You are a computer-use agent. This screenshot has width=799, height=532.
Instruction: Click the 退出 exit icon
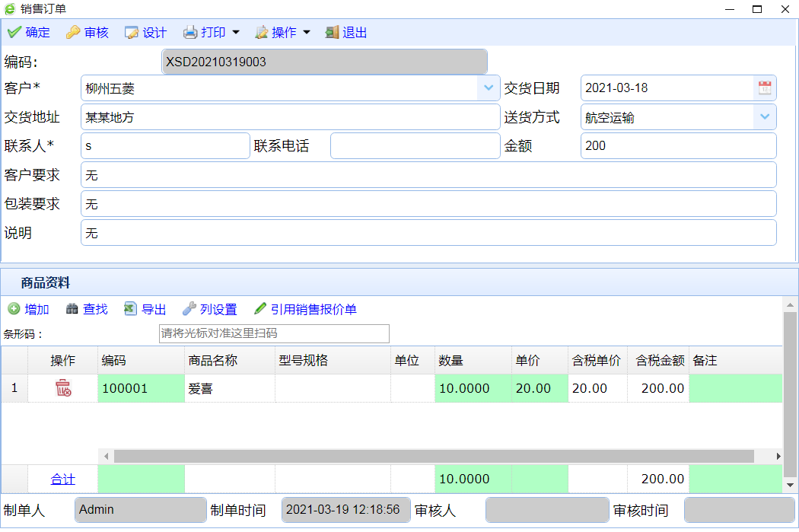point(332,33)
